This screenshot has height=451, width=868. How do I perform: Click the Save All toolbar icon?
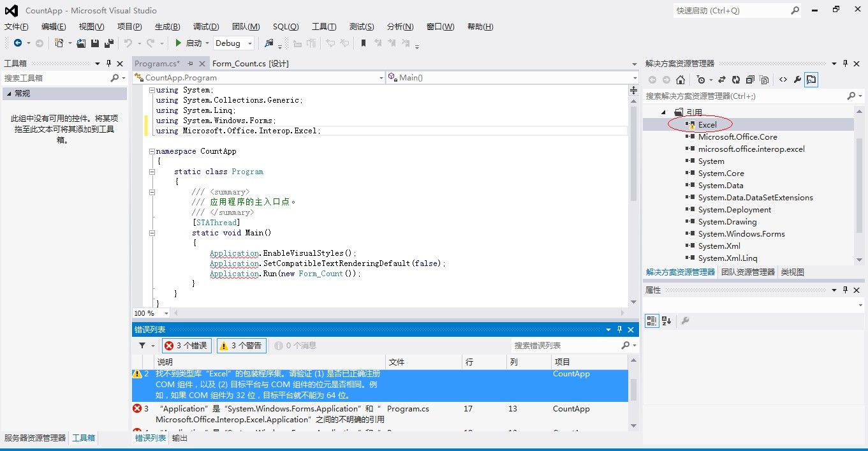[108, 43]
